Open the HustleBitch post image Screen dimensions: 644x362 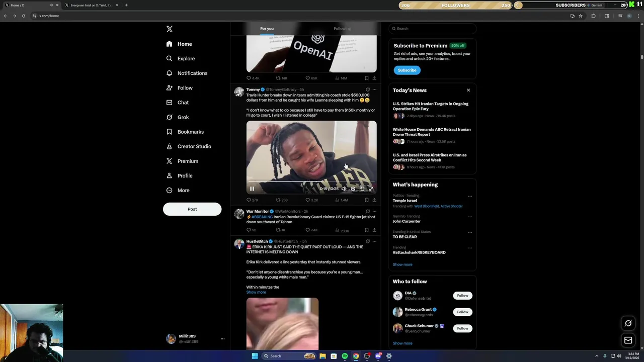[282, 323]
